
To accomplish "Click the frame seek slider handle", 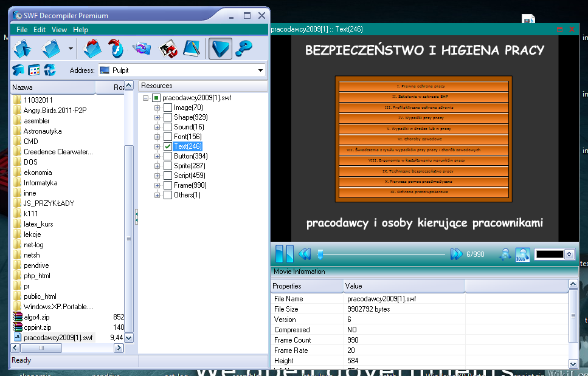I will coord(320,255).
